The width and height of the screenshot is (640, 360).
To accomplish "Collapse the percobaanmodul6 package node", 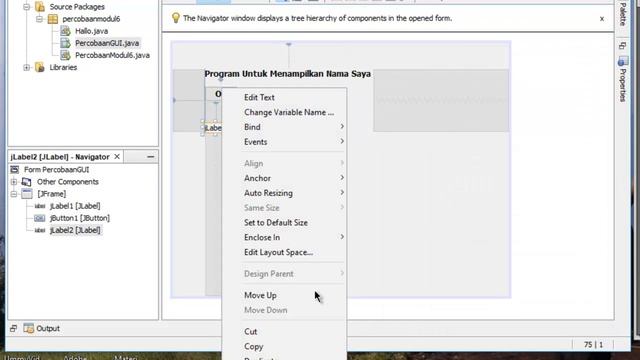I will [39, 19].
